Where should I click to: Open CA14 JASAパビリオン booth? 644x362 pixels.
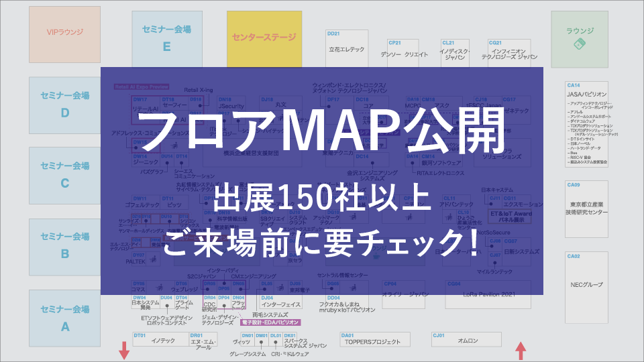pos(586,124)
